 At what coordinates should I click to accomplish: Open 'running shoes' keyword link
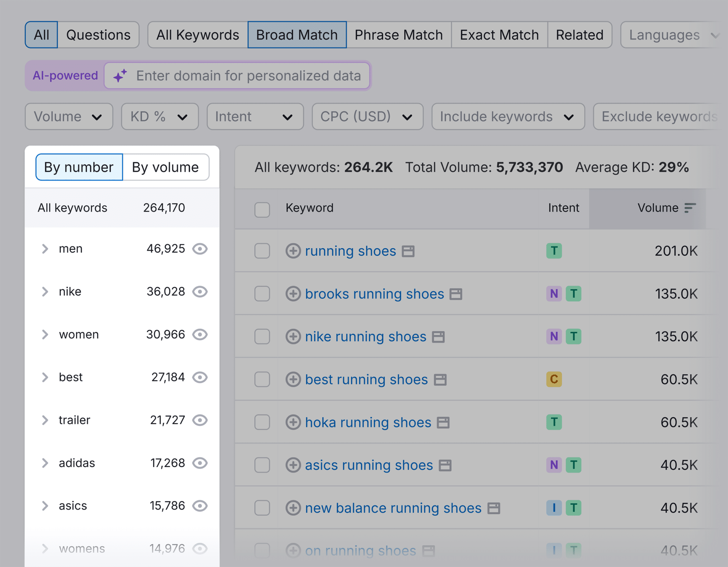(x=350, y=251)
